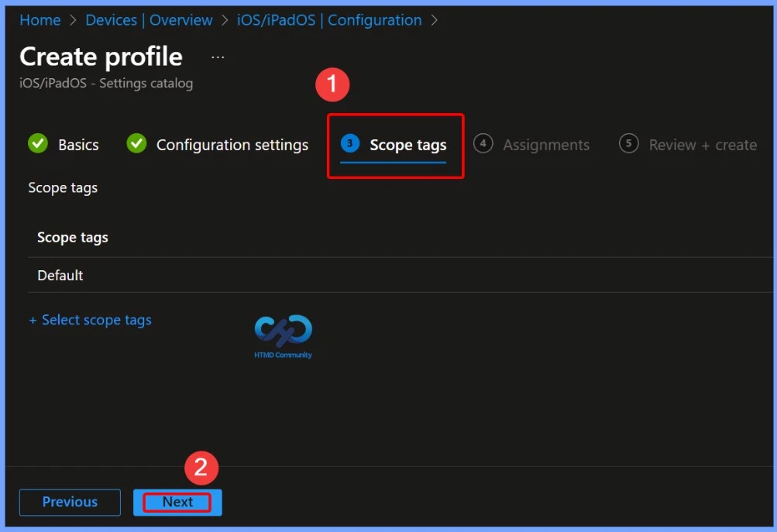Click Next to proceed to Assignments
777x532 pixels.
(x=177, y=502)
